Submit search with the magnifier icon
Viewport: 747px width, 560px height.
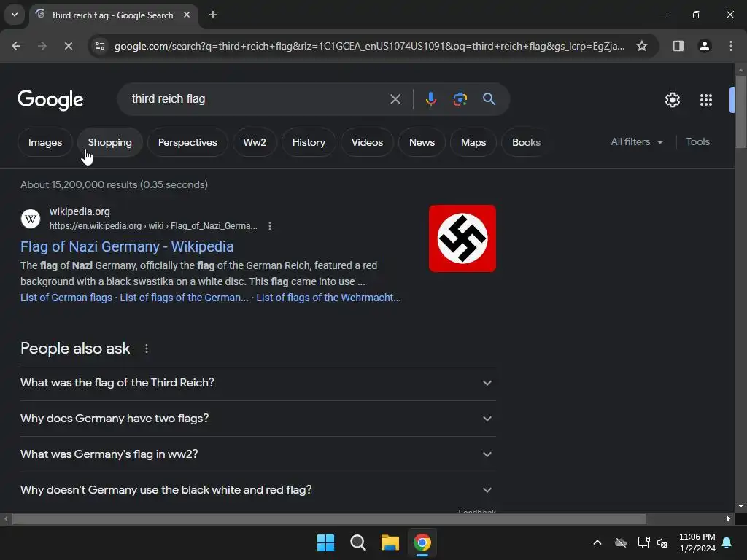(489, 99)
